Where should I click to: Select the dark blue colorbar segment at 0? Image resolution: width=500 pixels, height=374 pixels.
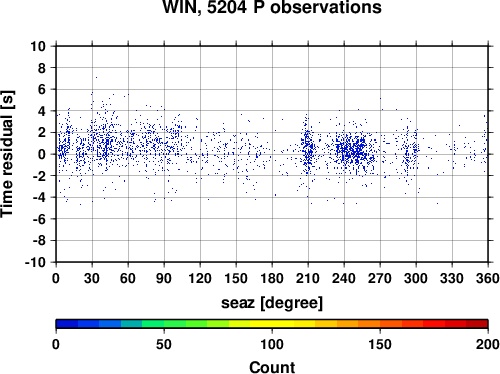67,324
